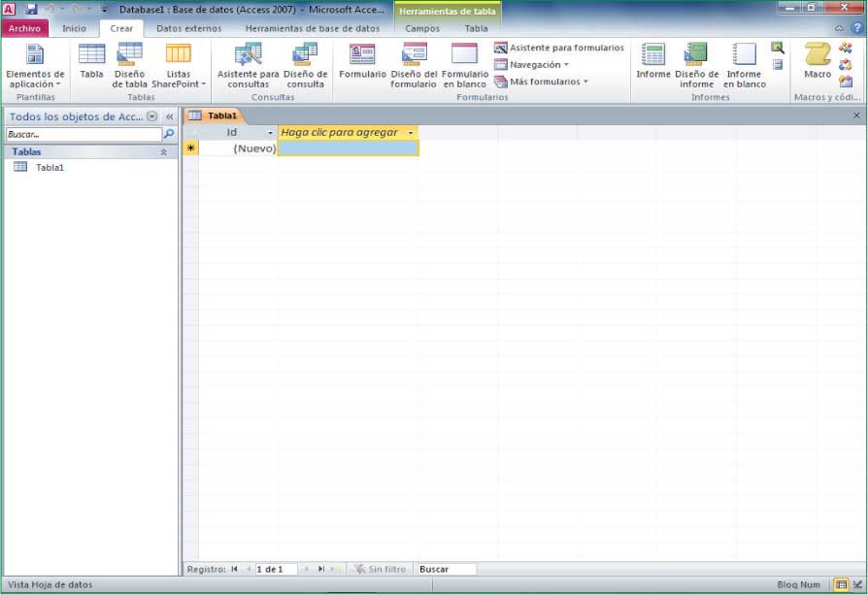The image size is (868, 595).
Task: Click the Sin filtro button
Action: (381, 569)
